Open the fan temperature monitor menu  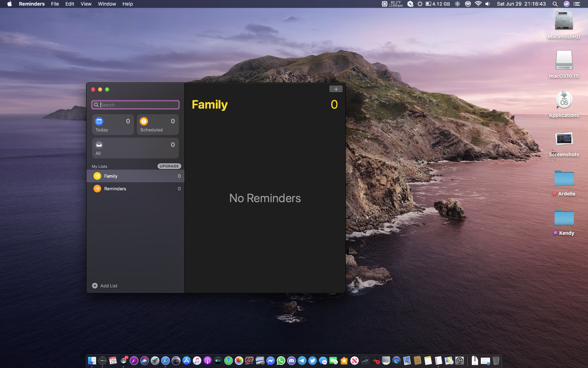392,4
